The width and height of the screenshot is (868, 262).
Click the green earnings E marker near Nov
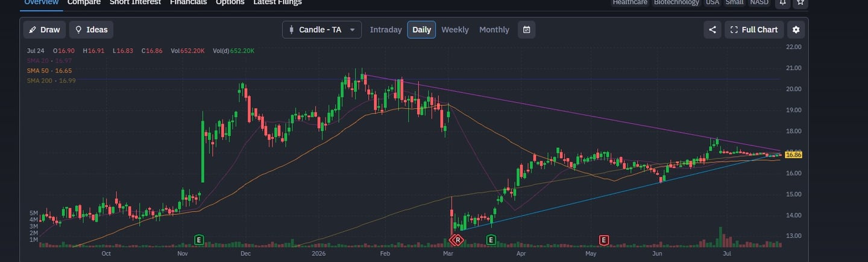[198, 240]
